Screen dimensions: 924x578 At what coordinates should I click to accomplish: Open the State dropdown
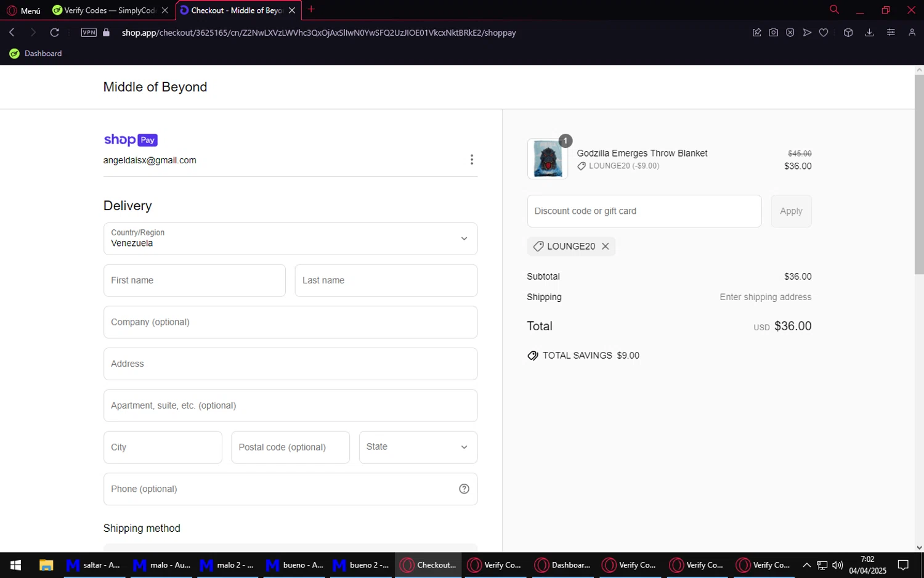tap(418, 447)
